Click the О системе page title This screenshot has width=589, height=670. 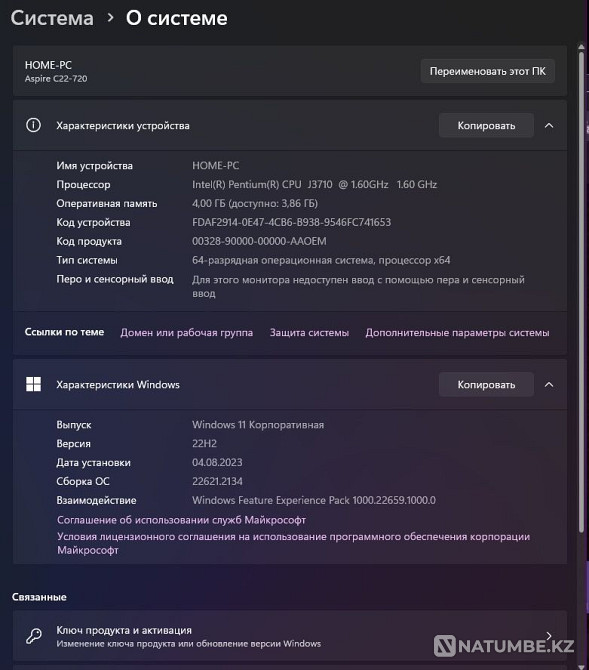(x=177, y=18)
